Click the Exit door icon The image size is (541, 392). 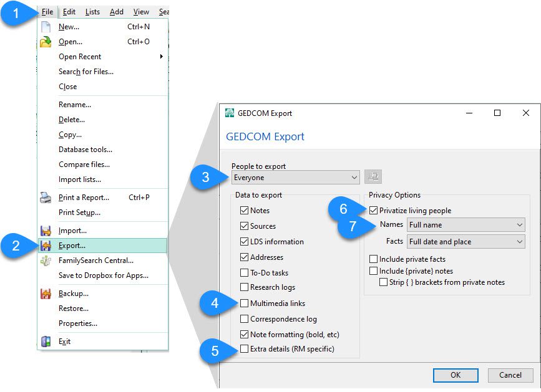pyautogui.click(x=45, y=342)
